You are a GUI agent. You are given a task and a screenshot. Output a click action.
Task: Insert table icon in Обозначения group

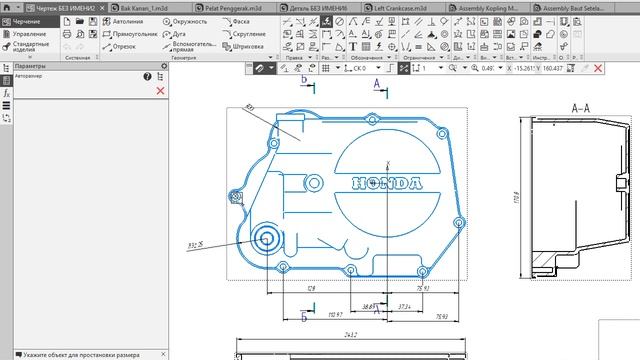pyautogui.click(x=366, y=47)
